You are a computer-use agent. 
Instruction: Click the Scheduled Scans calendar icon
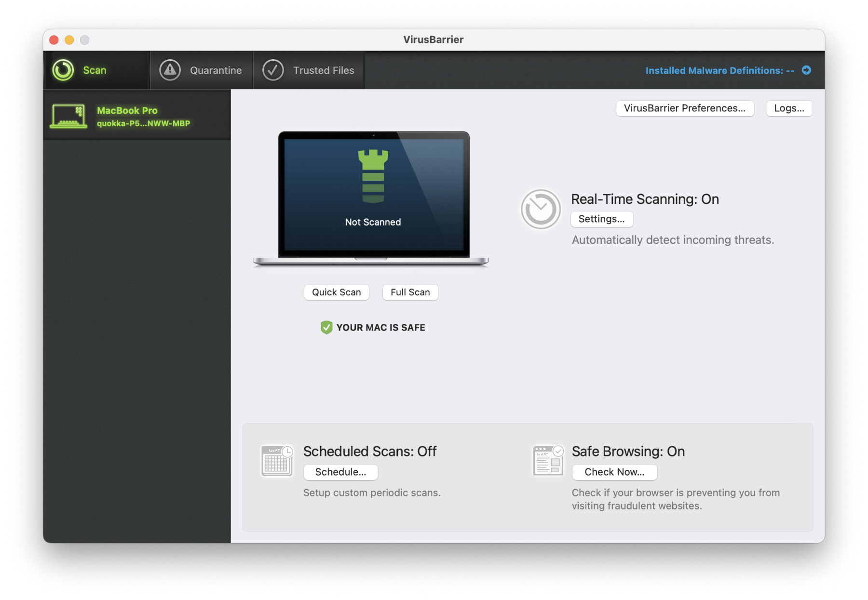[x=277, y=460]
